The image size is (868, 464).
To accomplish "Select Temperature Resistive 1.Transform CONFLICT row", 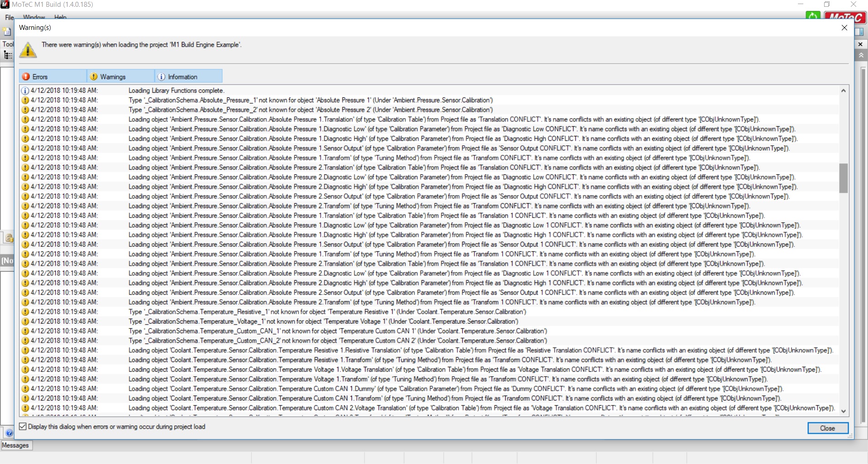I will pos(430,360).
